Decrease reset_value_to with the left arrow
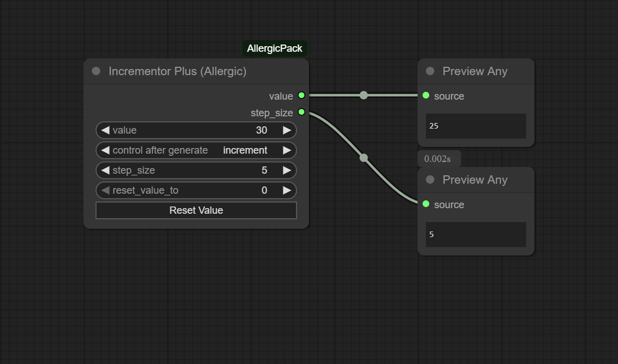The width and height of the screenshot is (618, 364). 105,190
